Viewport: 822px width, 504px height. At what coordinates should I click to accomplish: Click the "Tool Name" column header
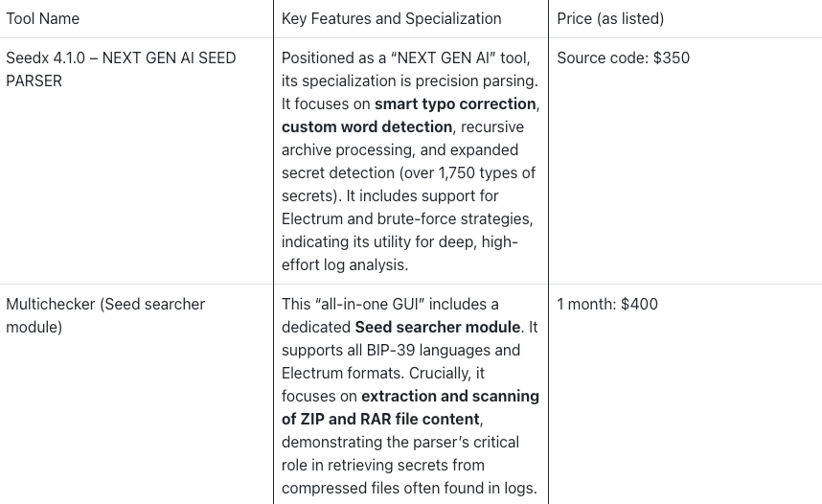tap(43, 18)
